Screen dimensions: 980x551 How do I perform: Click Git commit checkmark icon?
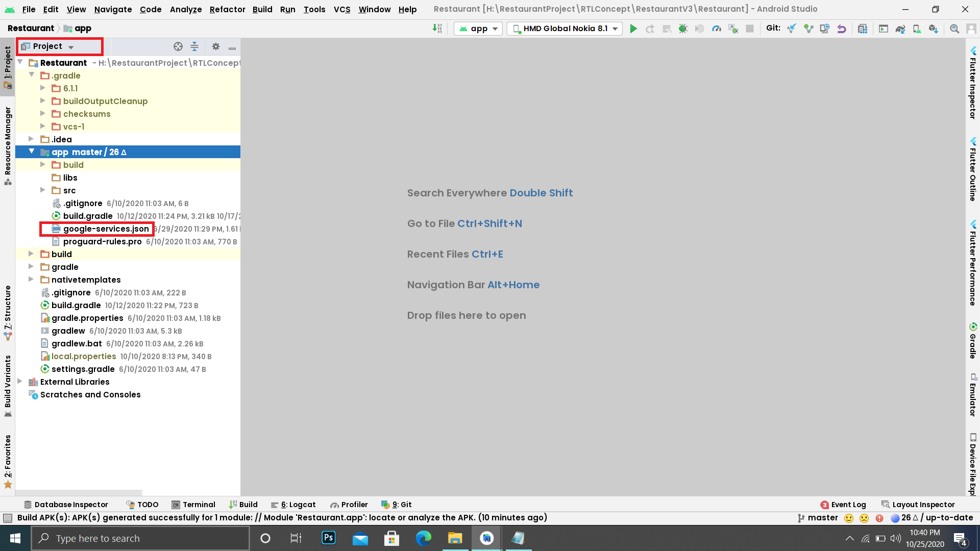808,29
